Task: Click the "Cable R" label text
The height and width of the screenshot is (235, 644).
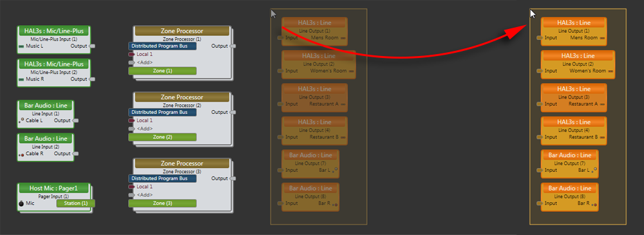Action: (35, 154)
